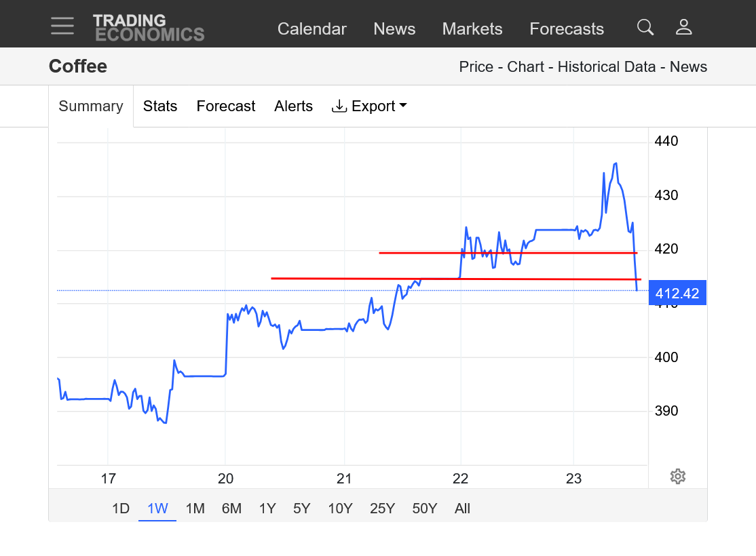This screenshot has height=556, width=756.
Task: Open the search magnifier icon
Action: tap(645, 28)
